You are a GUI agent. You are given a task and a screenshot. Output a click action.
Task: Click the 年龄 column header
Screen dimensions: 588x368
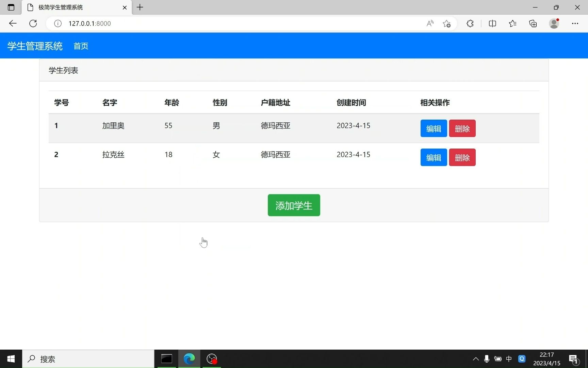[x=171, y=103]
